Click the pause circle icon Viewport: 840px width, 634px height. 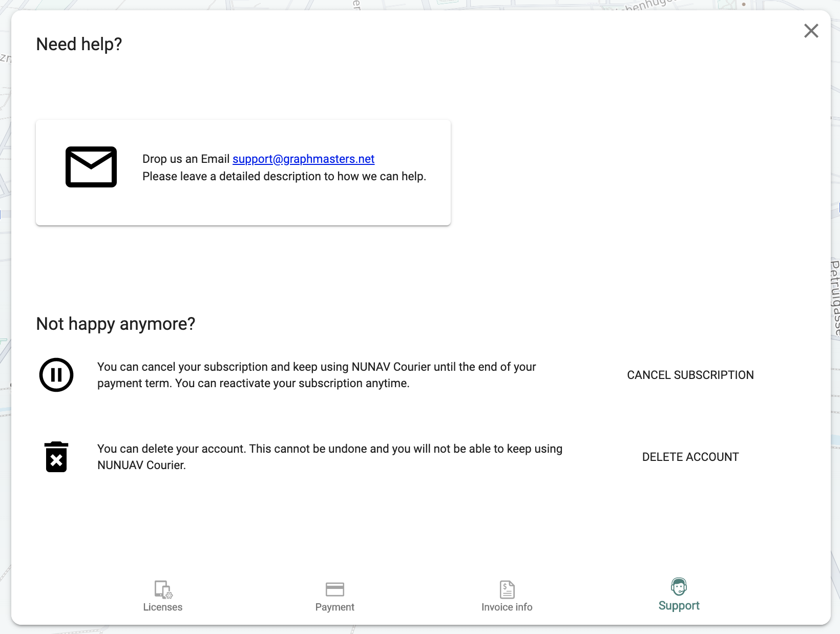click(56, 375)
